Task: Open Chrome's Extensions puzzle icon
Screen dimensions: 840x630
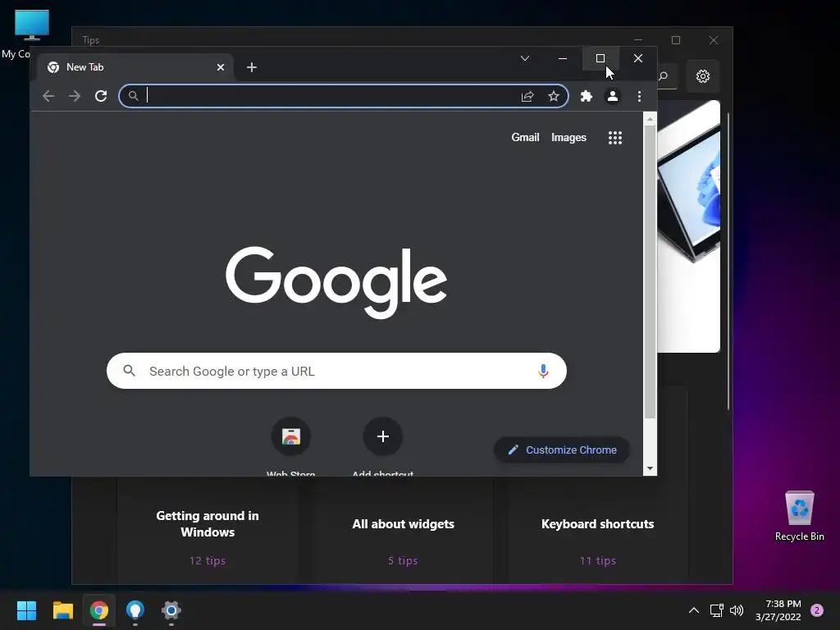Action: [x=586, y=96]
